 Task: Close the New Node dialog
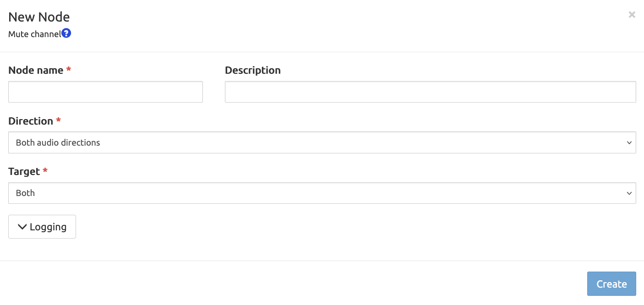coord(632,15)
